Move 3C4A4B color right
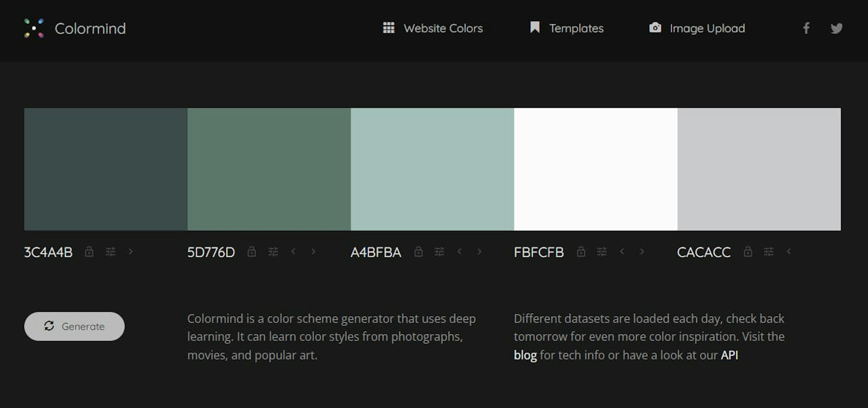The image size is (868, 408). [x=131, y=251]
